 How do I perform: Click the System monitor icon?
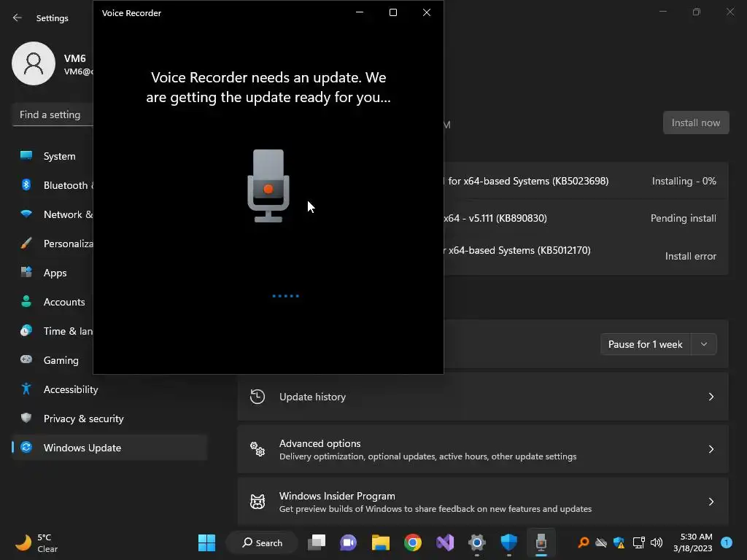click(26, 155)
